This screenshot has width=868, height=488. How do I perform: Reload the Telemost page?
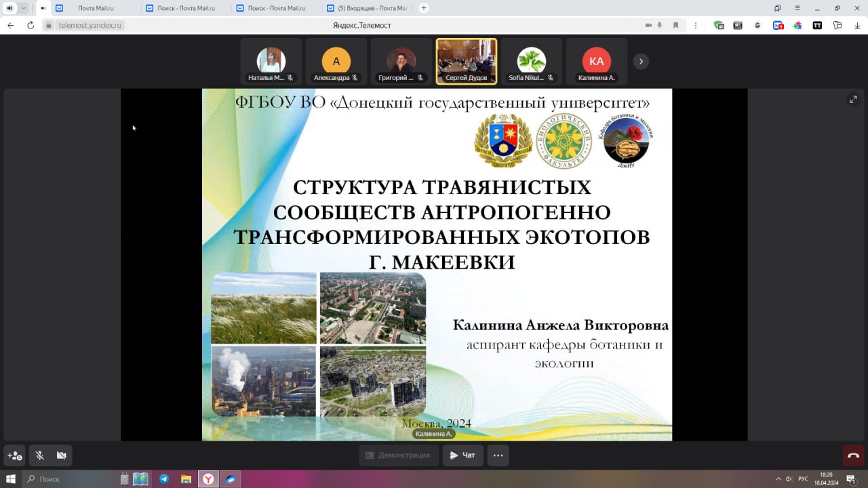coord(31,25)
